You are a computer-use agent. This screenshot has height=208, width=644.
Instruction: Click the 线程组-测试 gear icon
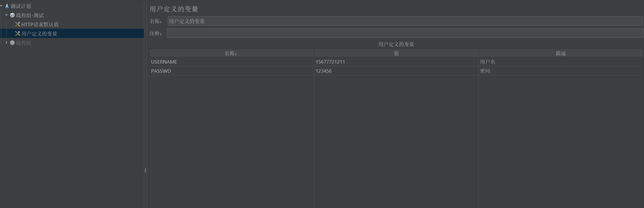pos(12,15)
